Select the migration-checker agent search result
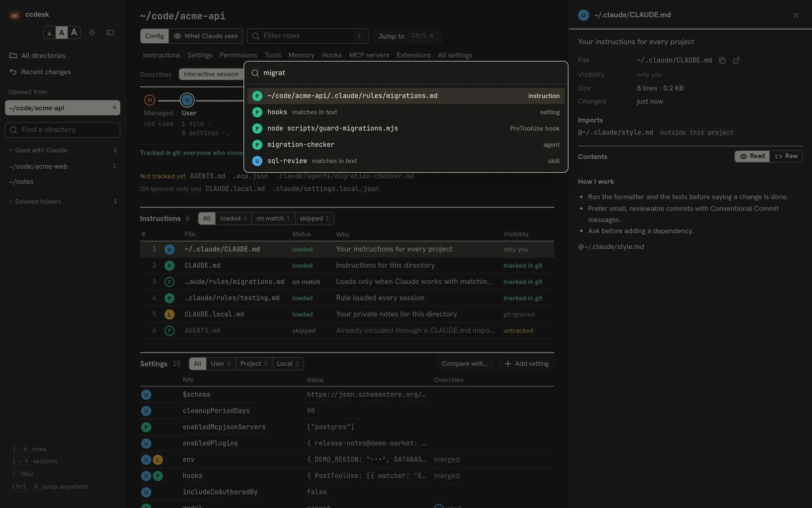This screenshot has height=508, width=812. coord(406,145)
